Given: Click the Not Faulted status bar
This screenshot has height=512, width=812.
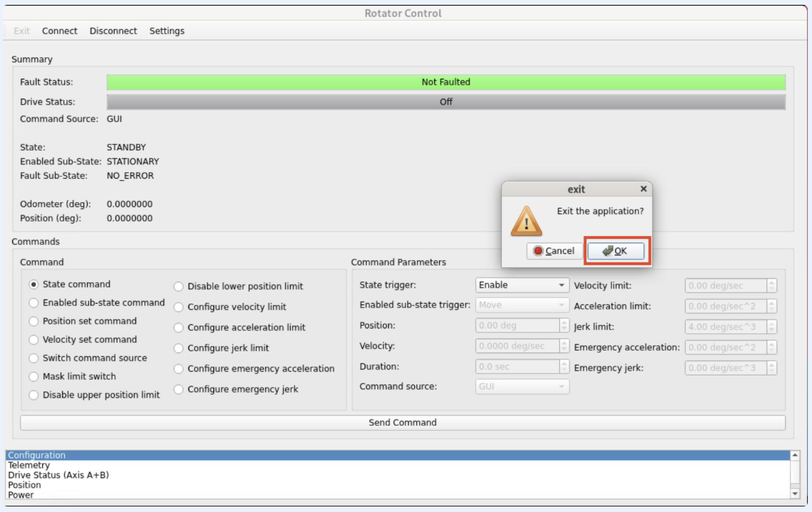Looking at the screenshot, I should pyautogui.click(x=446, y=82).
